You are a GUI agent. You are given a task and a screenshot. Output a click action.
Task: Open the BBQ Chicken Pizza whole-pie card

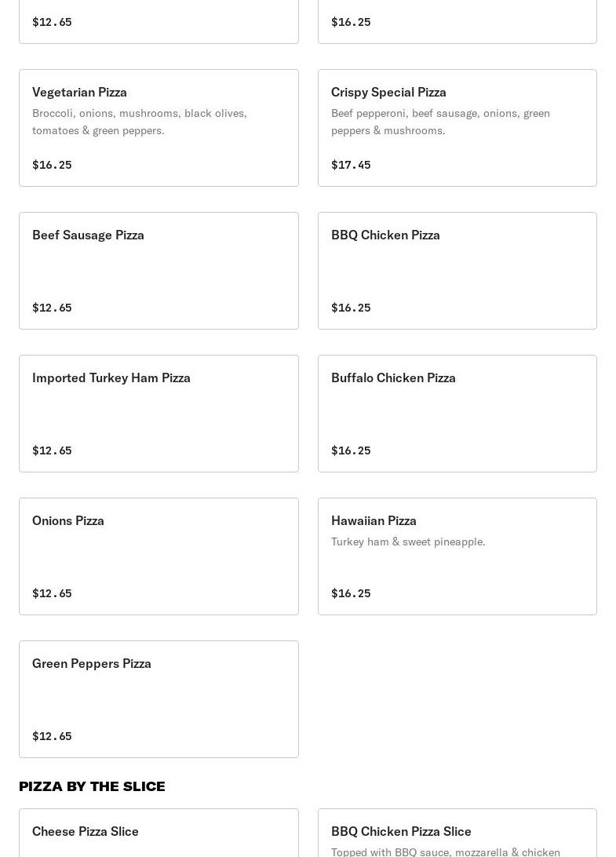click(x=457, y=271)
